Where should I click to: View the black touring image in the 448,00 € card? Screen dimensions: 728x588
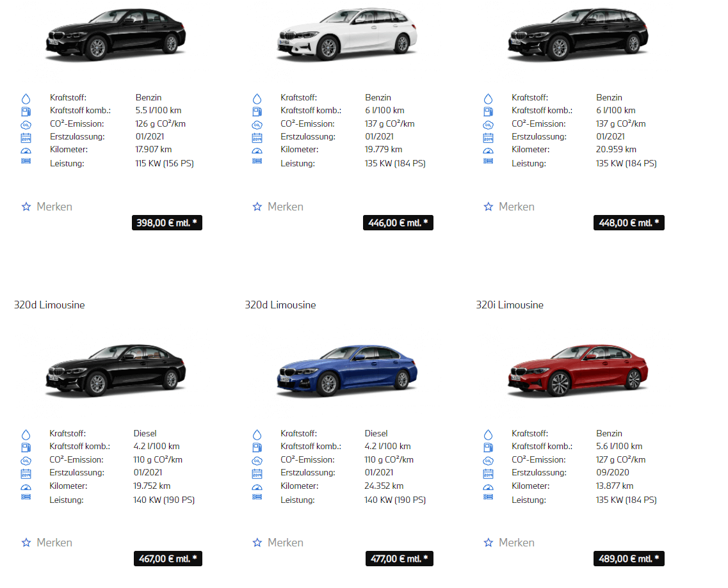pyautogui.click(x=578, y=35)
